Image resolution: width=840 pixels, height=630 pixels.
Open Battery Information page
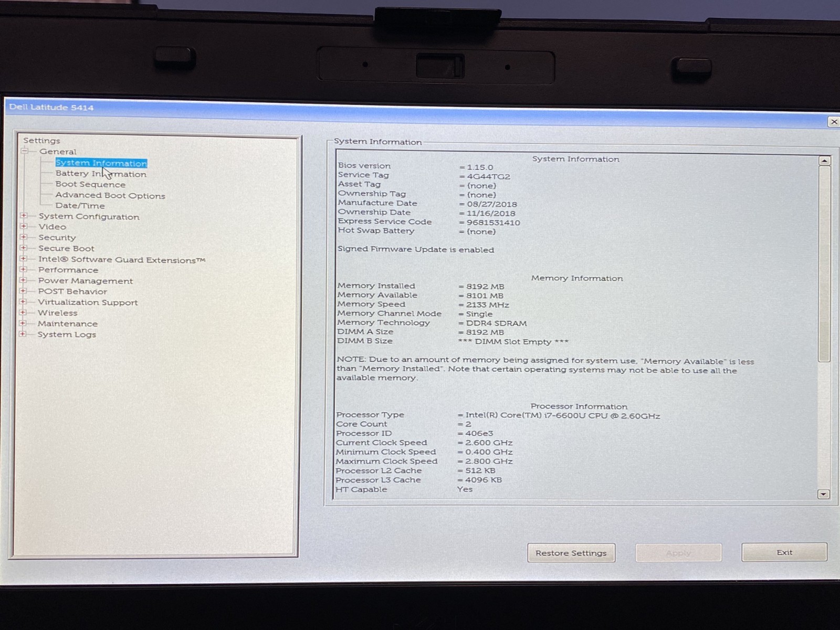click(x=101, y=174)
